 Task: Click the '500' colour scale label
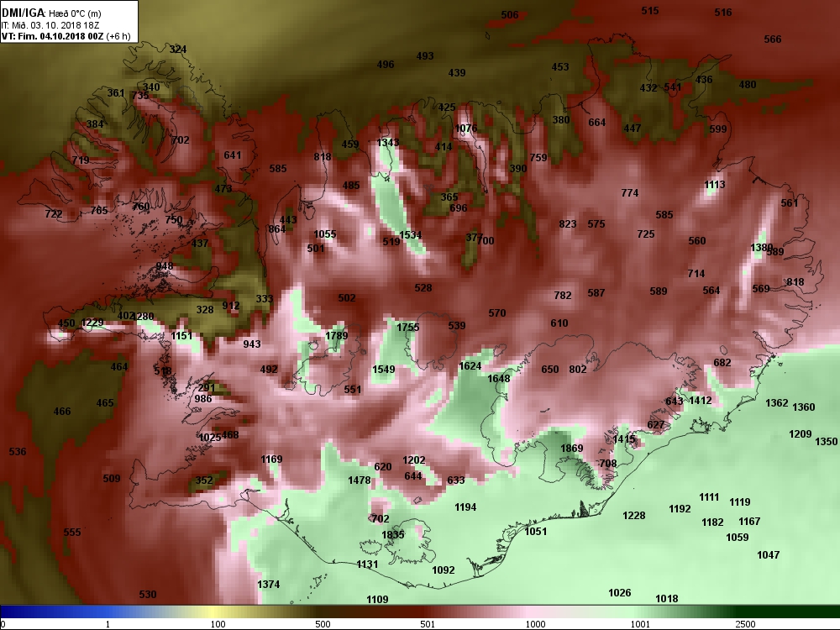click(323, 624)
